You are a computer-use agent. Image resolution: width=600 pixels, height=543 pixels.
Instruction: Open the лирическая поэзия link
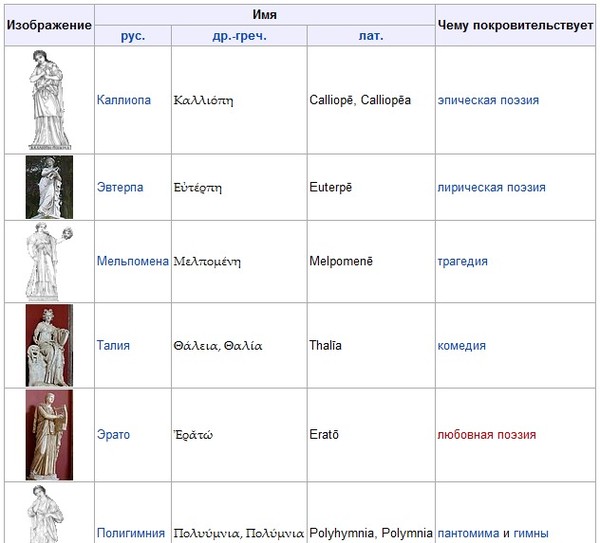491,187
